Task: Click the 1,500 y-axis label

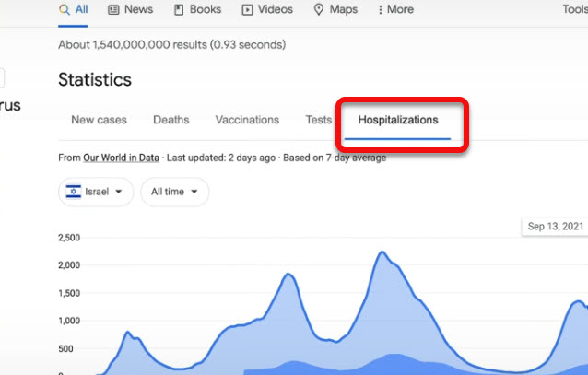Action: (69, 293)
